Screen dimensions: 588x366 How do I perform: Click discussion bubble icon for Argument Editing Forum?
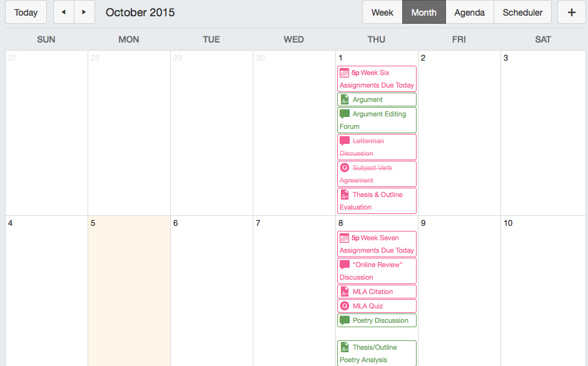point(344,114)
